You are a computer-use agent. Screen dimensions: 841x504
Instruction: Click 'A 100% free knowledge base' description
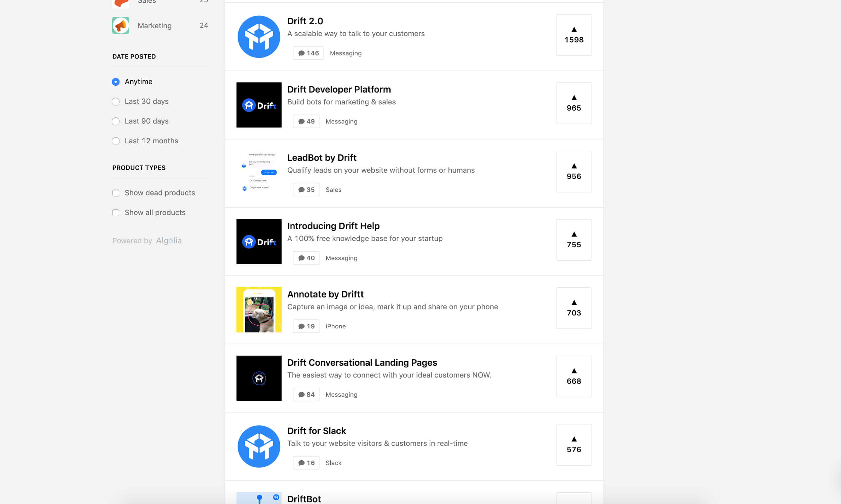coord(365,239)
